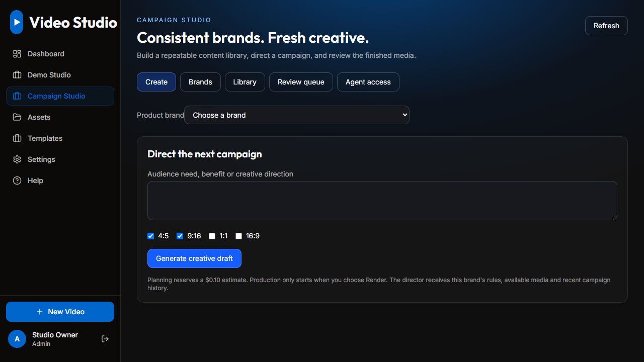Click the Settings gear icon
Viewport: 644px width, 362px height.
[x=17, y=159]
